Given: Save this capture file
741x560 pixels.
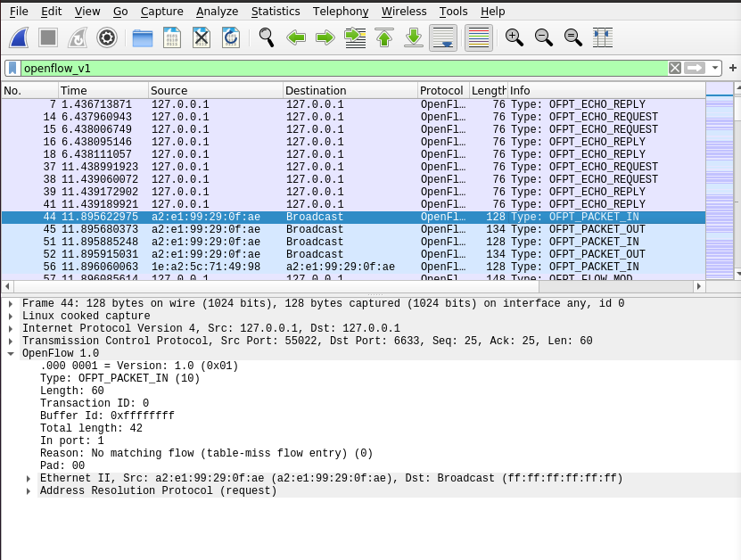Looking at the screenshot, I should click(x=172, y=37).
